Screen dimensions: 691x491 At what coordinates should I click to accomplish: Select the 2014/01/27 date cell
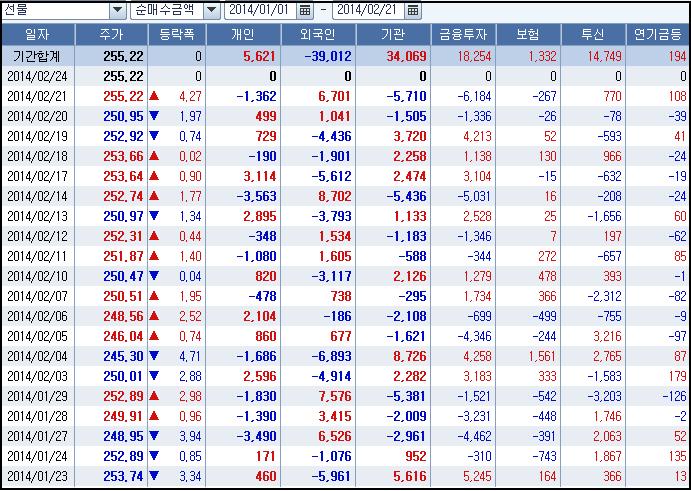point(37,436)
